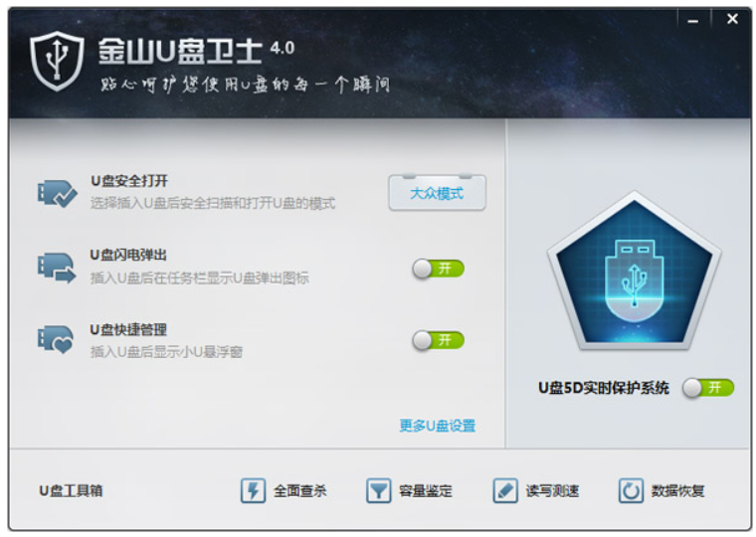
Task: Select the 容量鉴定 tool label
Action: click(426, 491)
